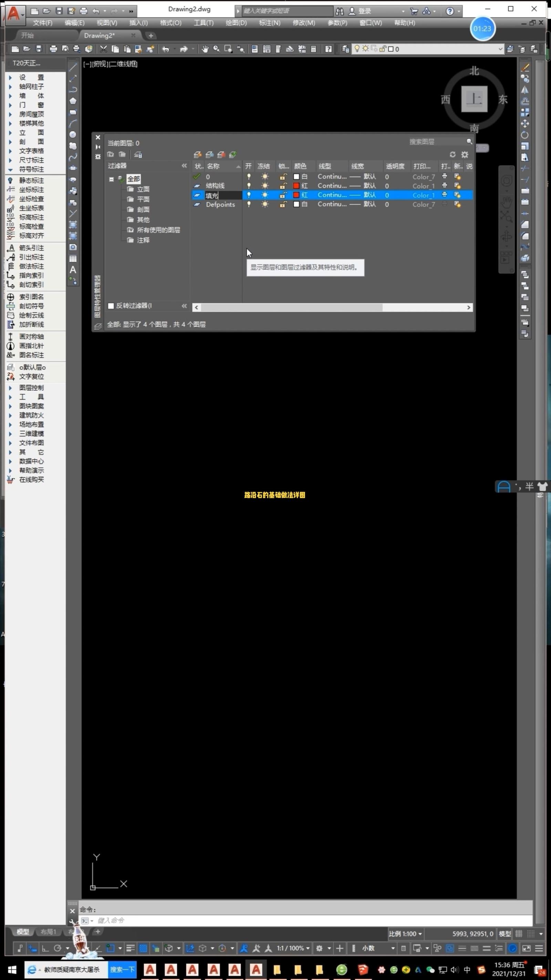Viewport: 551px width, 980px height.
Task: Open the Set Current layer icon
Action: [x=233, y=154]
